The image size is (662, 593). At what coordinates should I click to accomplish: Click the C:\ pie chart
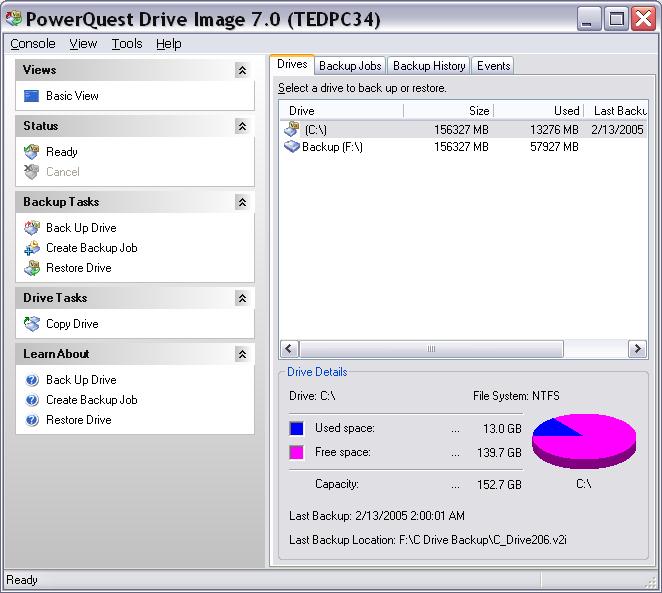(x=584, y=441)
